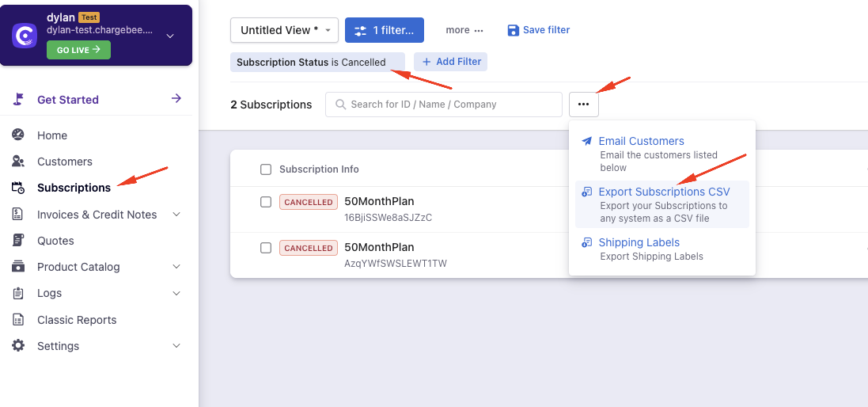Click the Logs clipboard icon
Image resolution: width=868 pixels, height=407 pixels.
point(17,293)
